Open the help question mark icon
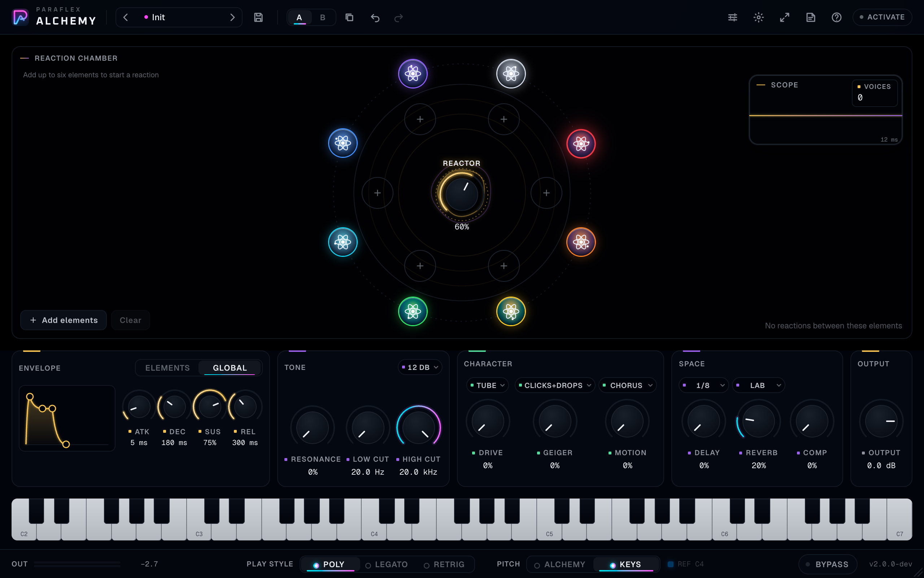 836,18
